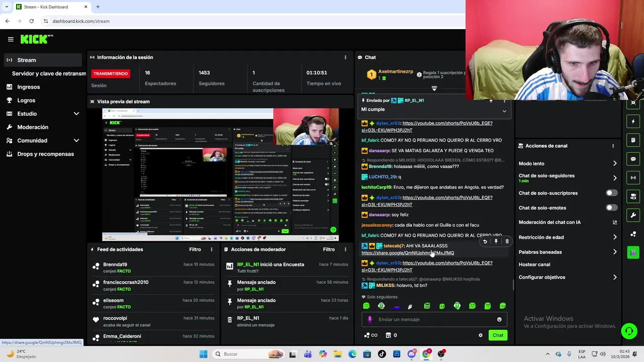Image resolution: width=644 pixels, height=362 pixels.
Task: Click the Enviar un mensaje input field
Action: [435, 319]
